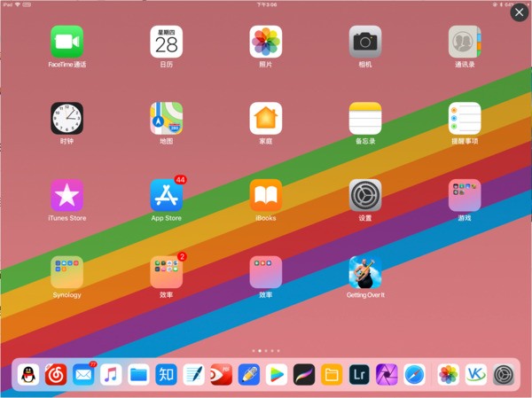532x398 pixels.
Task: Open the Clock (时钟) app
Action: [66, 118]
